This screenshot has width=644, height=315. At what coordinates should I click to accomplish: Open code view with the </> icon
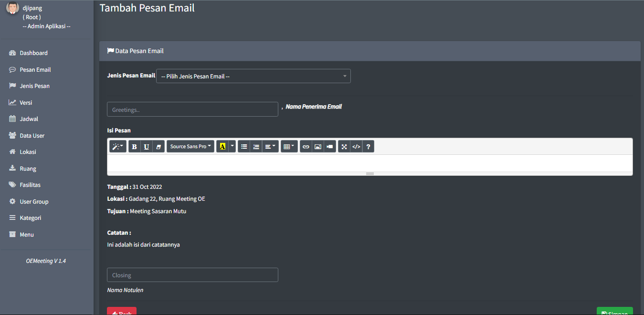click(356, 147)
